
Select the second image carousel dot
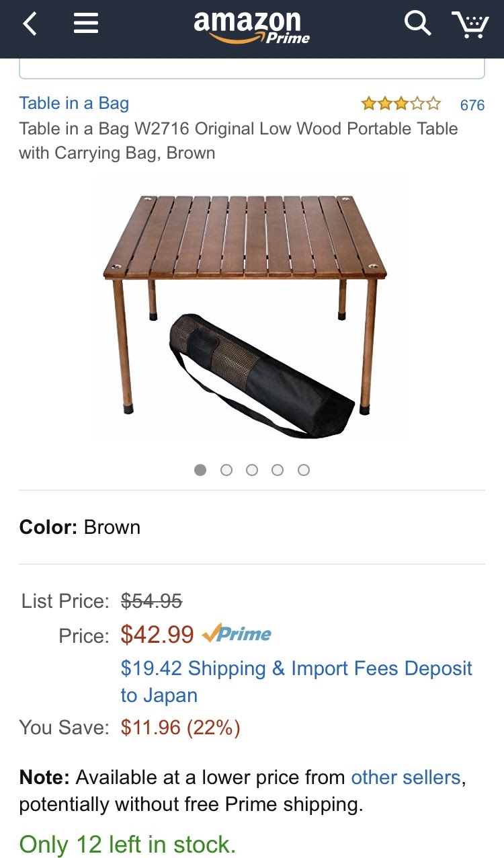(x=226, y=470)
